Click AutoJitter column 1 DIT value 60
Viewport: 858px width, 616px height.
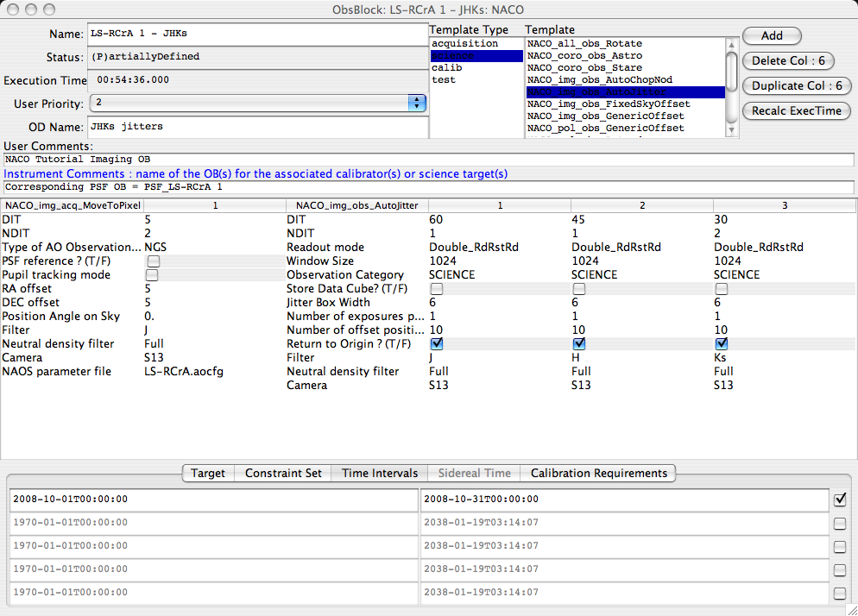tap(436, 220)
